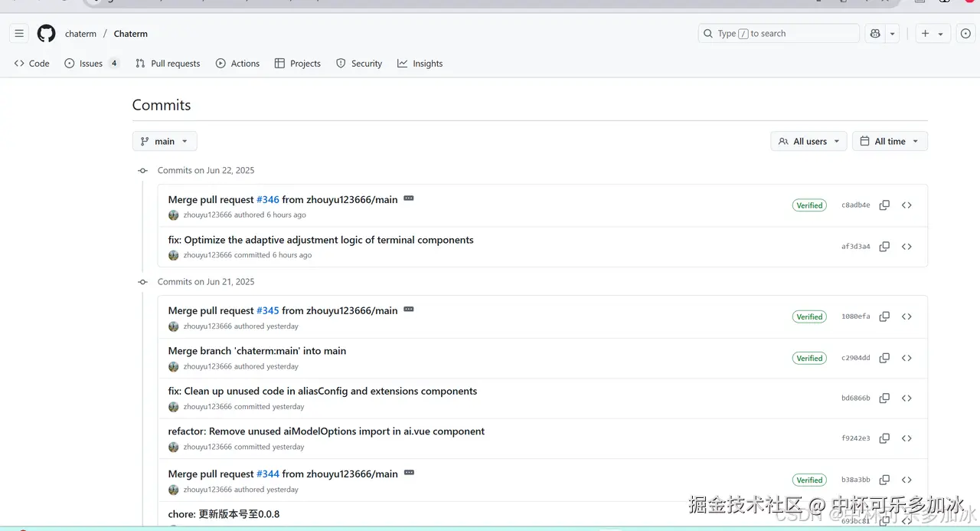980x531 pixels.
Task: Switch to the Insights tab
Action: 420,64
